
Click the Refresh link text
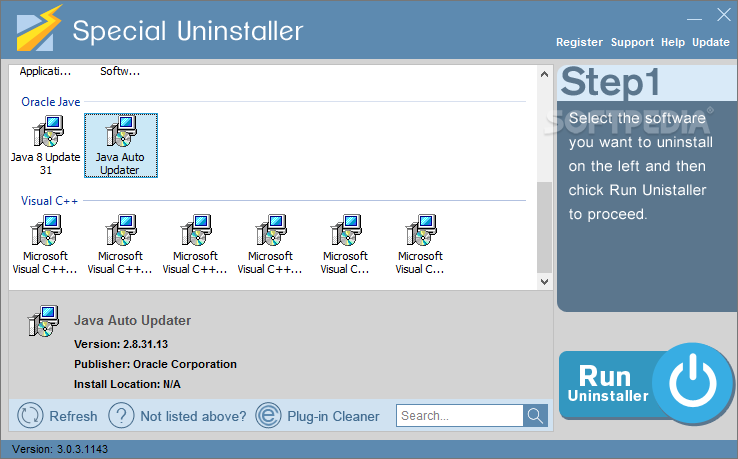tap(73, 416)
